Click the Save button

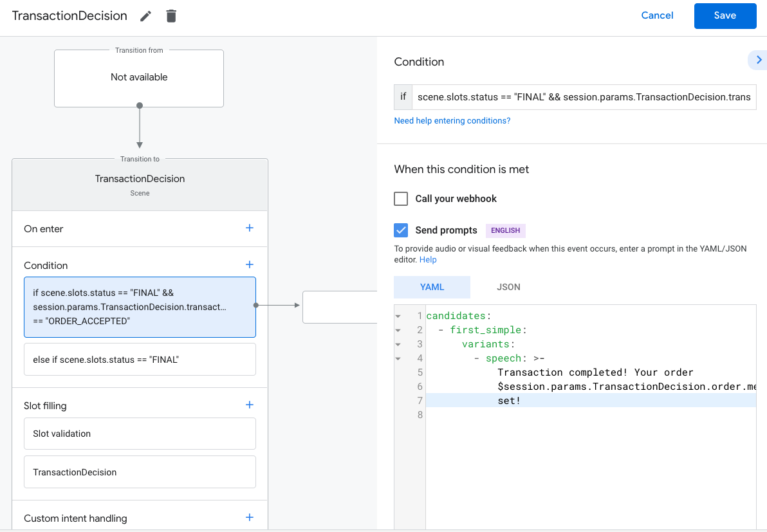pos(725,16)
